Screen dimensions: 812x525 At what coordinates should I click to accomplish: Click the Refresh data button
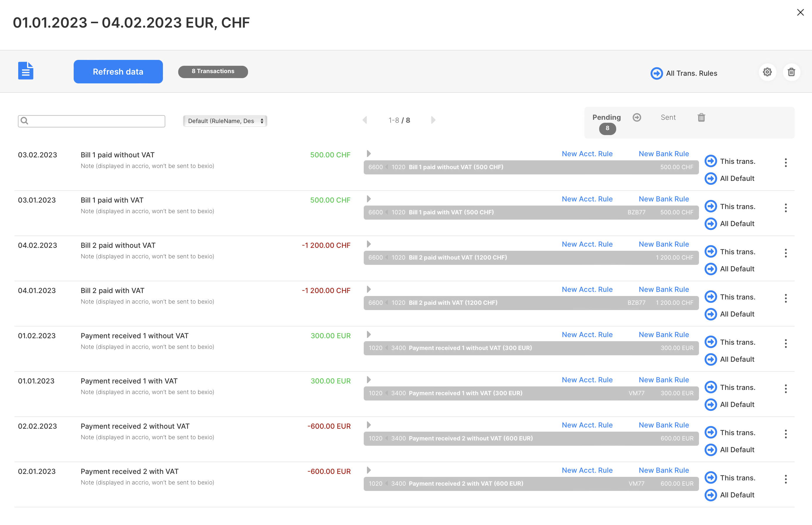tap(118, 72)
